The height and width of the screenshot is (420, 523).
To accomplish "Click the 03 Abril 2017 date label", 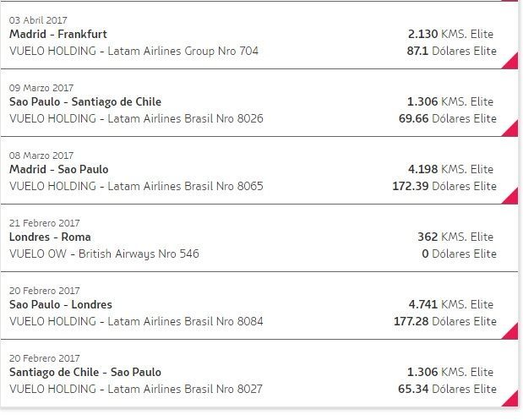I will pos(38,20).
